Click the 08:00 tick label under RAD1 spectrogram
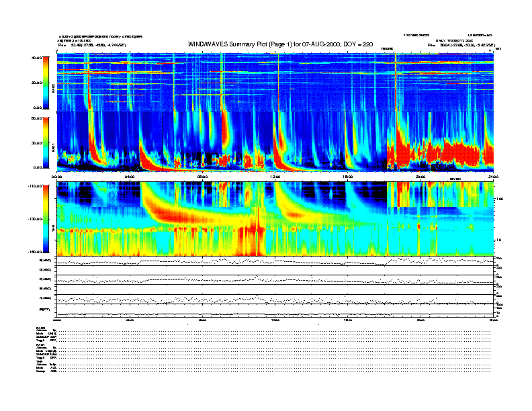This screenshot has height=411, width=532. [x=202, y=177]
